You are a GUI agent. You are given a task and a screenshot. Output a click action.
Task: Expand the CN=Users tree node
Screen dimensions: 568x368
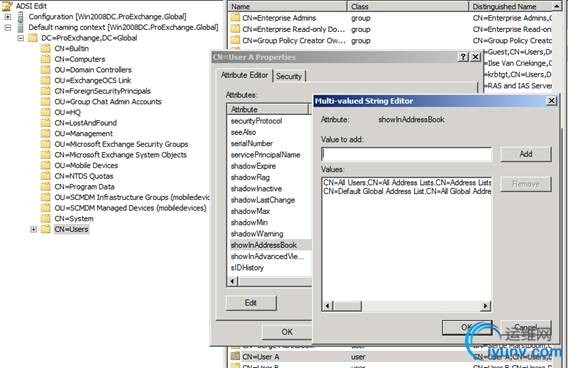[x=33, y=229]
